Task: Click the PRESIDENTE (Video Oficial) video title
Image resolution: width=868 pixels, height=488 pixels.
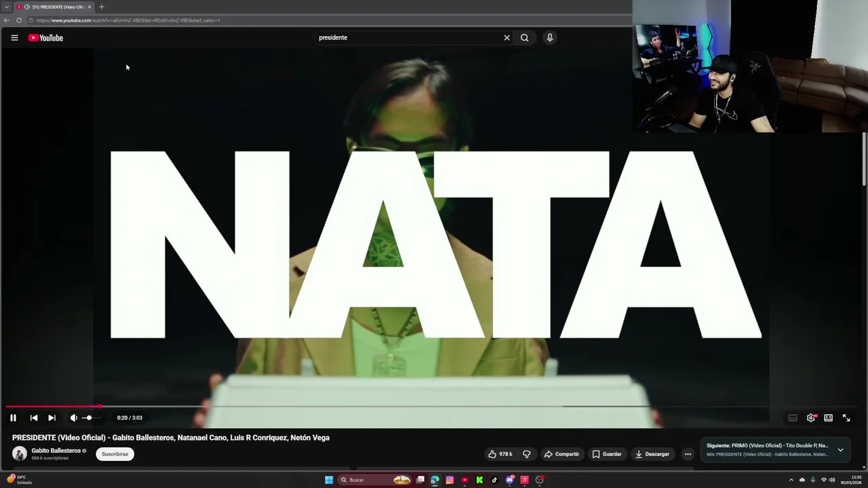Action: point(171,438)
